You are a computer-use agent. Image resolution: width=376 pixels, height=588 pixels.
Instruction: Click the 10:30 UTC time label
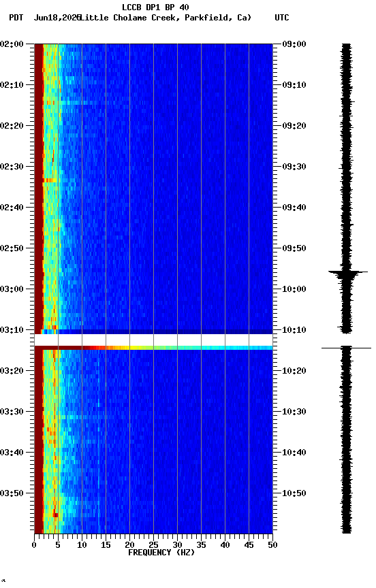294,412
